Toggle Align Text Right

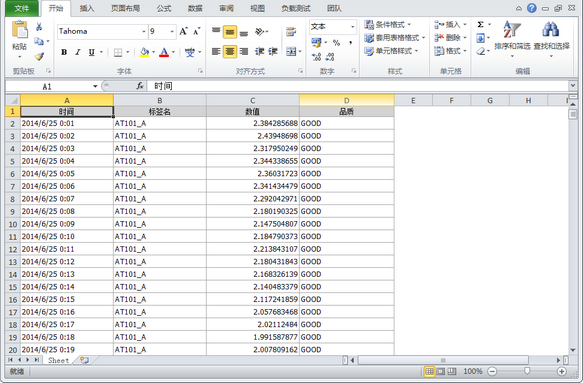[x=244, y=52]
